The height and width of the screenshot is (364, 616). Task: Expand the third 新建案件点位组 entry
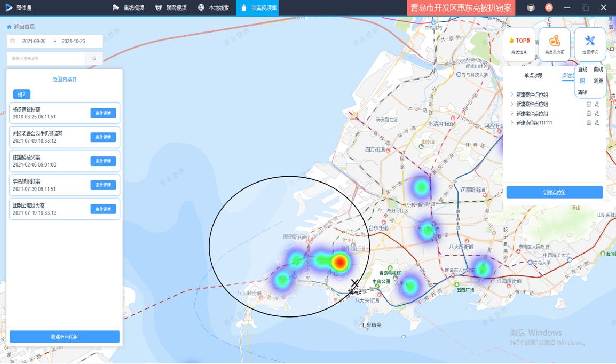click(512, 114)
